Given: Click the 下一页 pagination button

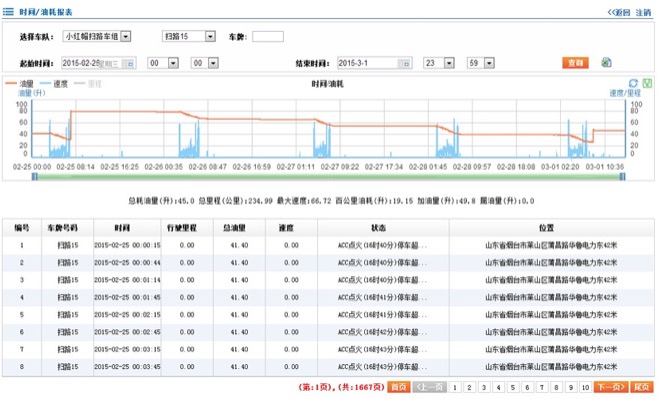Looking at the screenshot, I should tap(611, 387).
